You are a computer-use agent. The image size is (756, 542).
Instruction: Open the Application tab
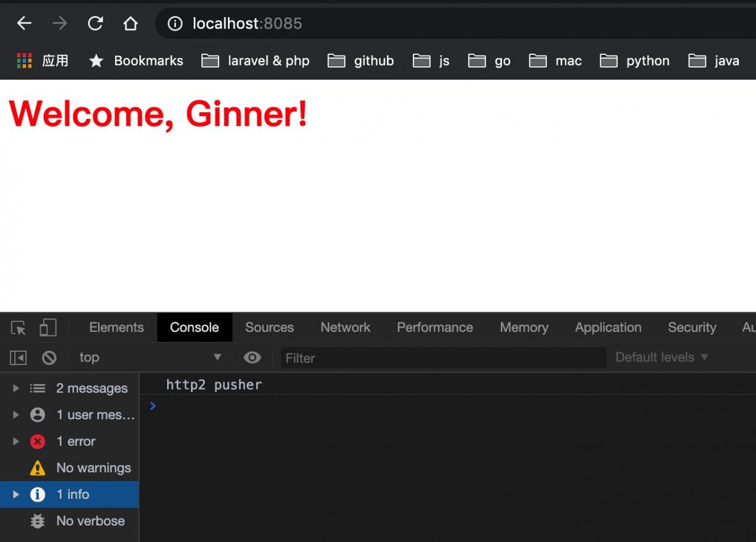[x=608, y=328]
